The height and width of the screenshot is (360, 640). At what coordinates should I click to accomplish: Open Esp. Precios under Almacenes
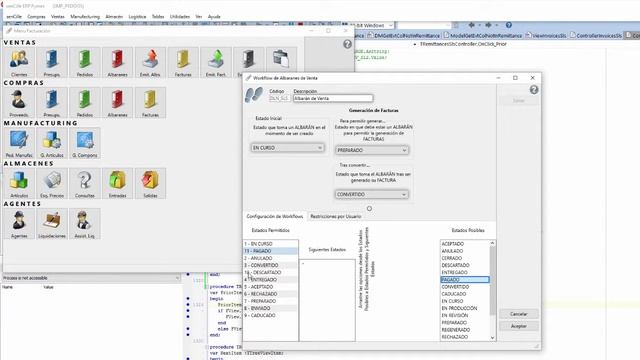[x=52, y=183]
